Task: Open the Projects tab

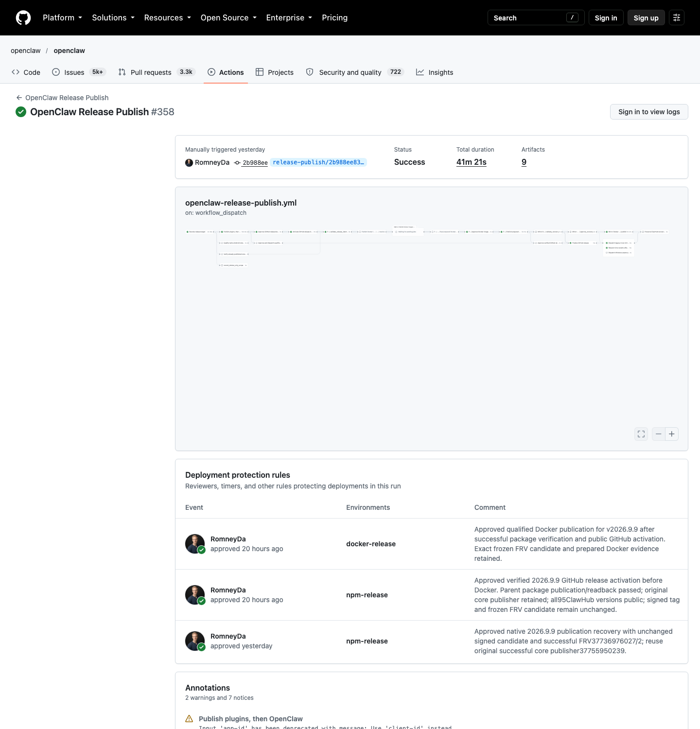Action: click(x=275, y=72)
